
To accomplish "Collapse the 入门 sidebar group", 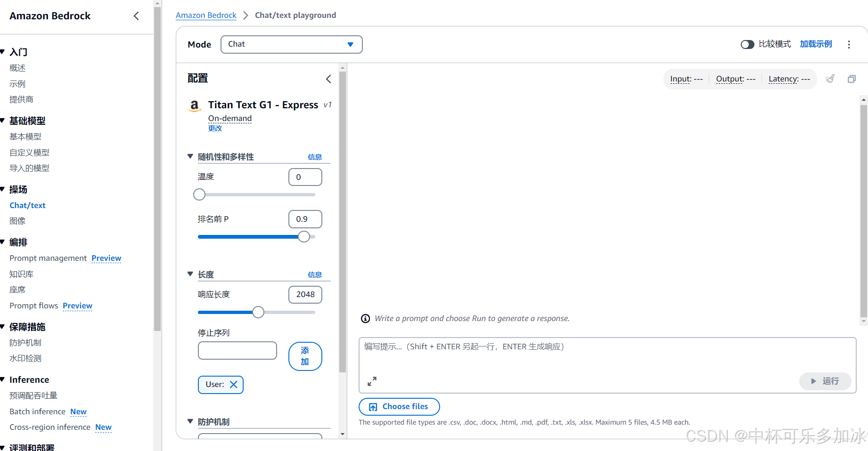I will click(x=2, y=52).
